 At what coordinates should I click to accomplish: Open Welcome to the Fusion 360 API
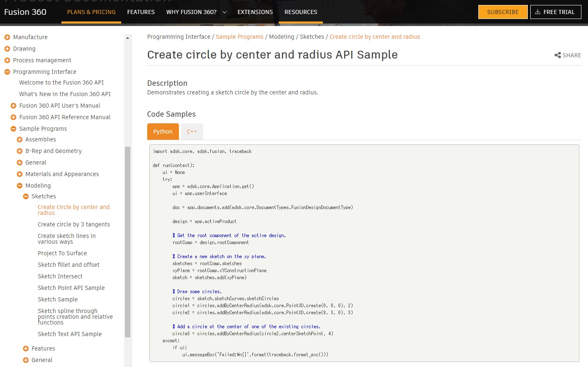[61, 82]
